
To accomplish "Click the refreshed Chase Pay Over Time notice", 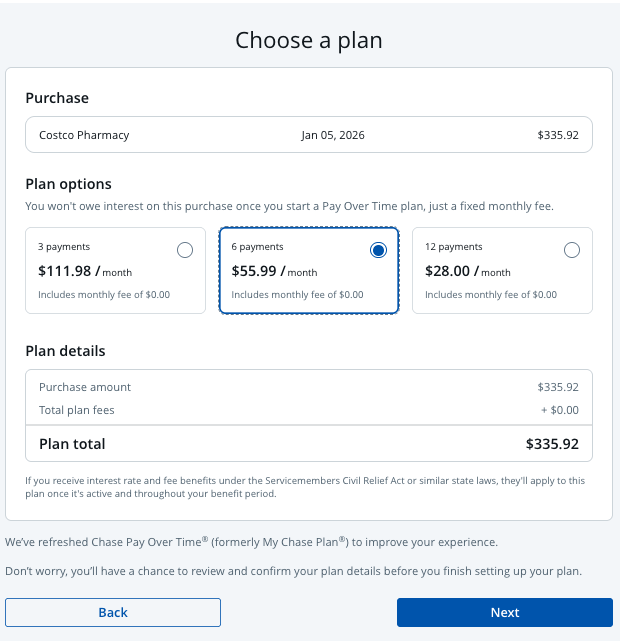I will coord(251,542).
